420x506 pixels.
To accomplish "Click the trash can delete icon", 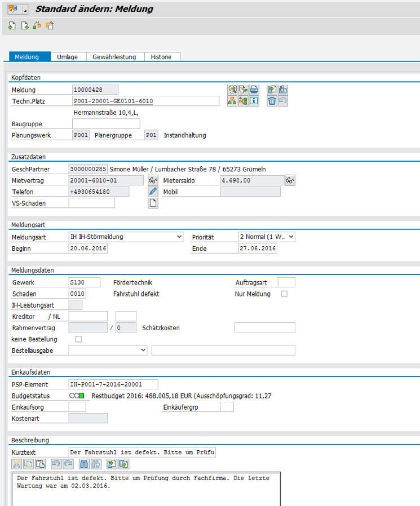I will (x=272, y=101).
